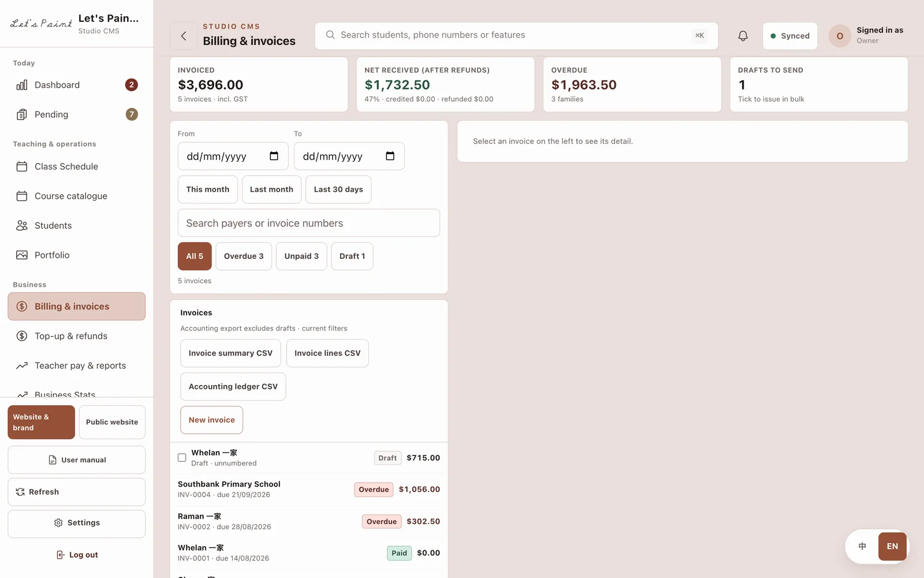Filter invoices by Draft 1
This screenshot has height=578, width=924.
352,256
